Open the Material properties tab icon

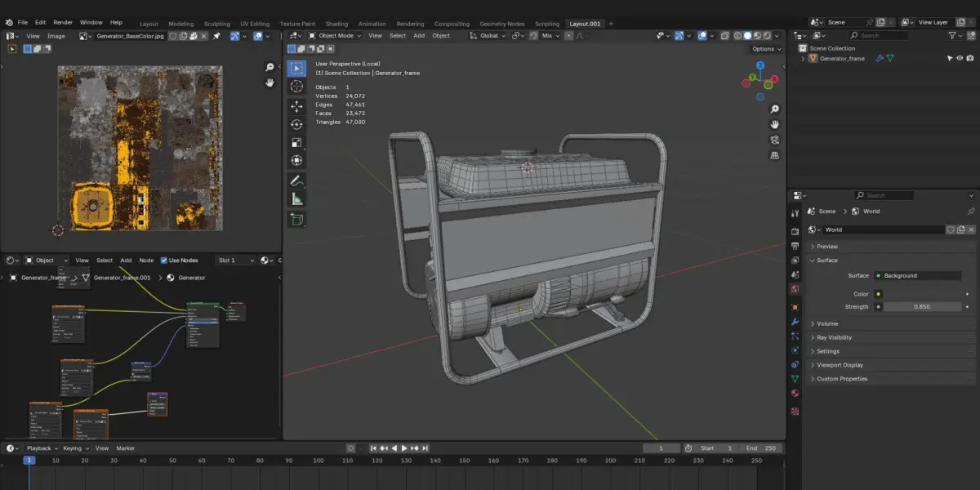coord(795,393)
